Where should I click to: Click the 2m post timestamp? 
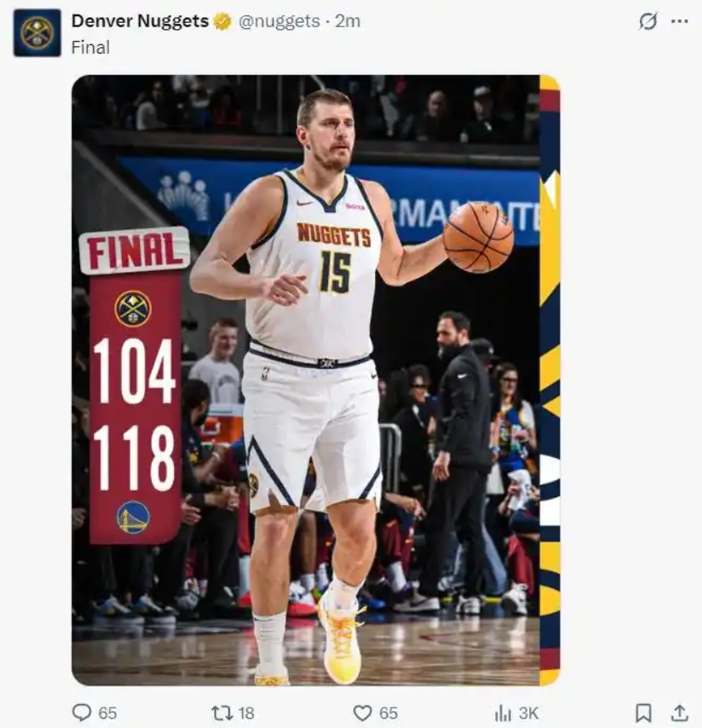(348, 21)
